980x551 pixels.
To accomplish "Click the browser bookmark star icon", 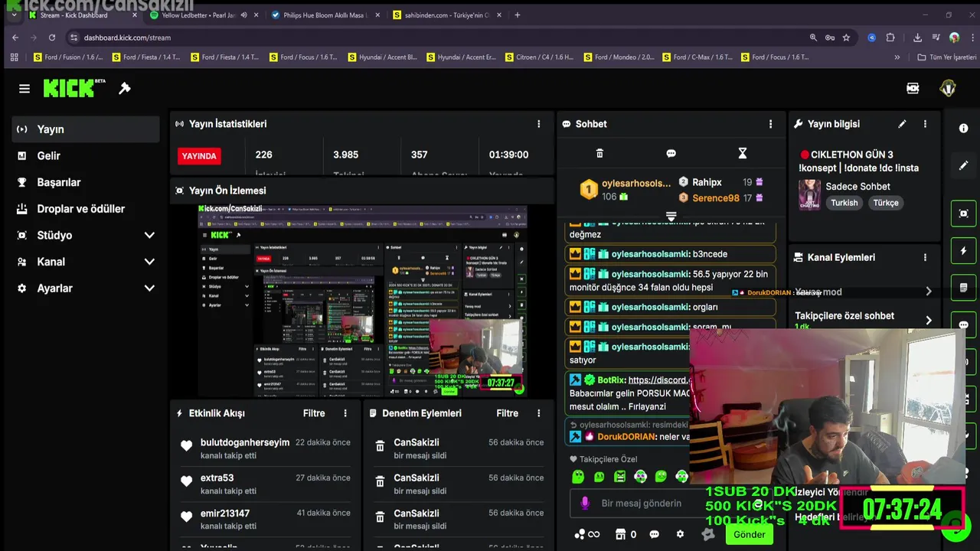I will point(846,37).
